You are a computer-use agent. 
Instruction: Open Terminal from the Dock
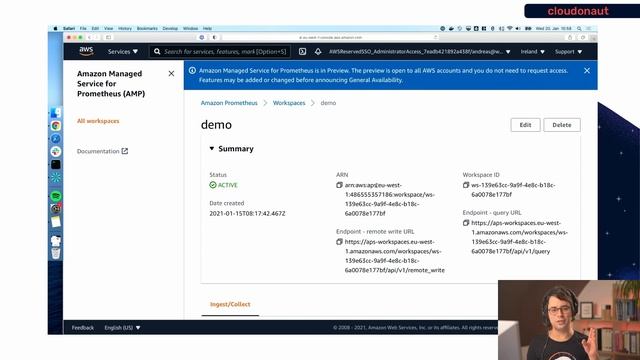[x=56, y=164]
